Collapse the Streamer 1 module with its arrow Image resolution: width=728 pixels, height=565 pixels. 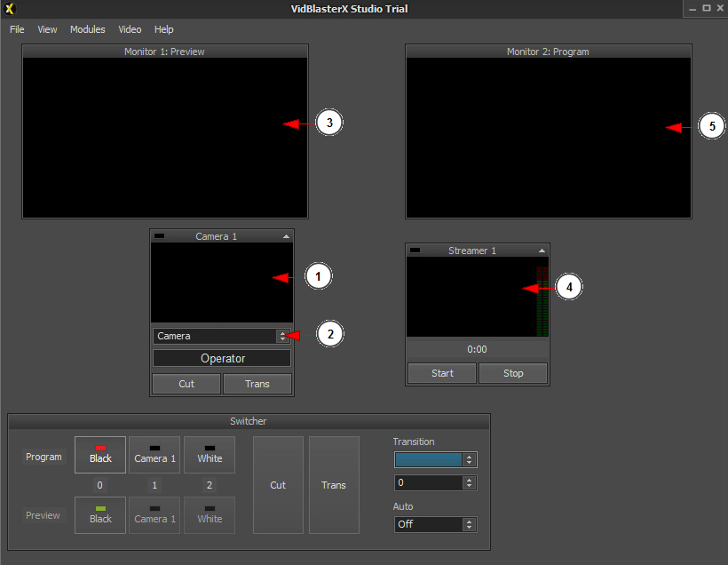[x=542, y=251]
